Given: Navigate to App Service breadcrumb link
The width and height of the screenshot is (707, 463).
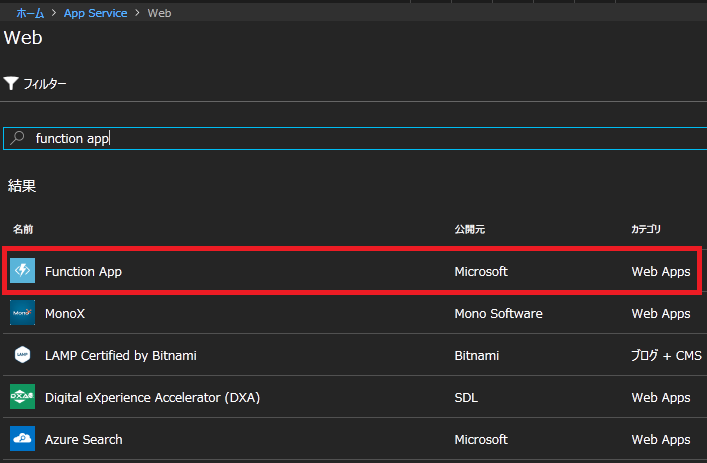Looking at the screenshot, I should tap(96, 13).
